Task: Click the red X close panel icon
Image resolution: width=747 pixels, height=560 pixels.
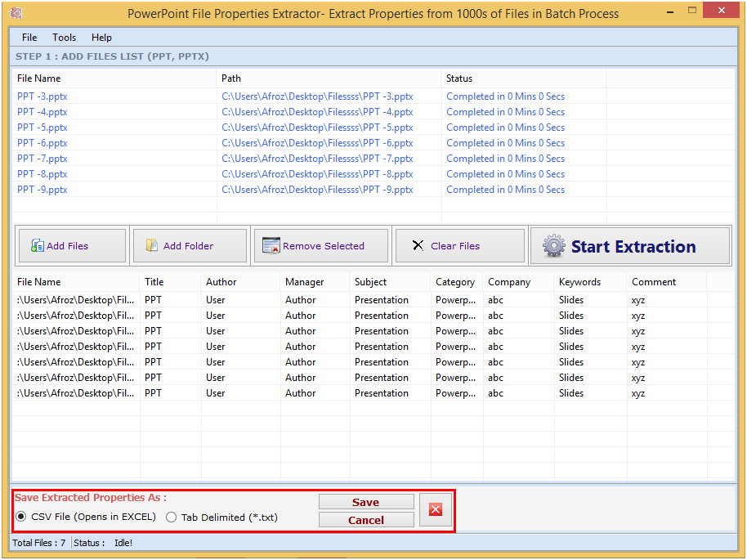Action: click(436, 509)
